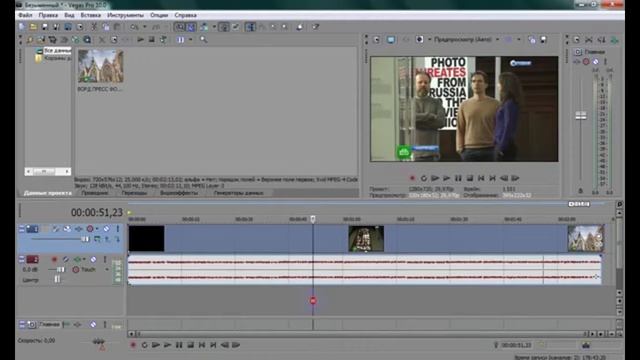Image resolution: width=640 pixels, height=360 pixels.
Task: Copy snapshot to clipboard in preview toolbar
Action: click(532, 40)
